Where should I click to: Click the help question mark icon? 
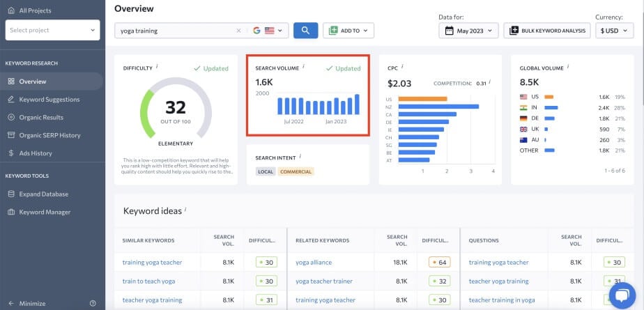coord(93,304)
